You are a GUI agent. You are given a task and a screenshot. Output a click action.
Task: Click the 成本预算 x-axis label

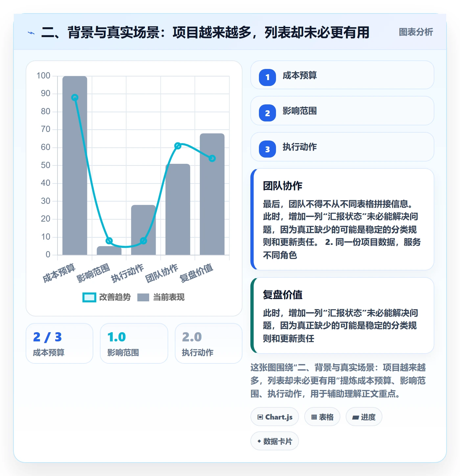click(59, 273)
